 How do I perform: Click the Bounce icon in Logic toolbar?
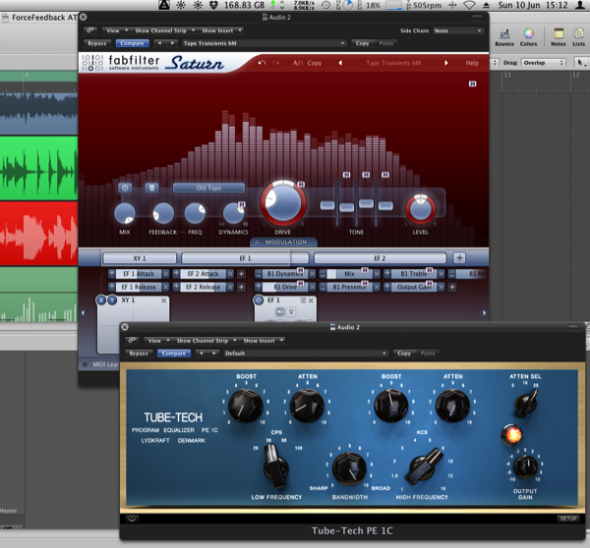(x=504, y=37)
